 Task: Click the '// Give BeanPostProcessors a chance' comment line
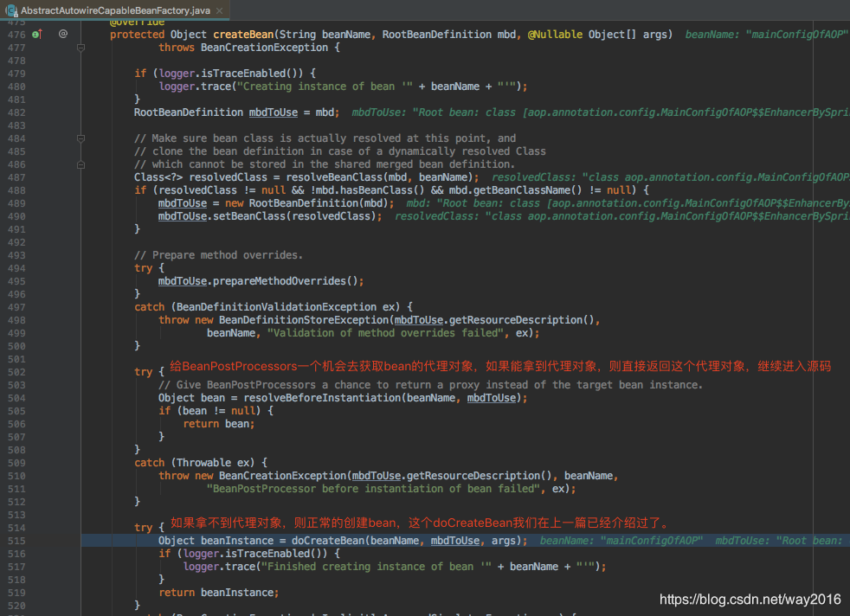pyautogui.click(x=430, y=385)
